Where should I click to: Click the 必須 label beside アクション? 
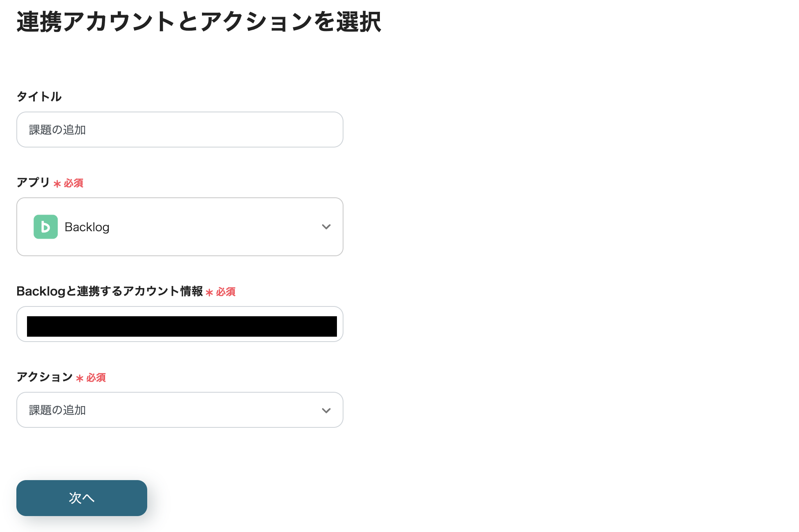pos(94,378)
